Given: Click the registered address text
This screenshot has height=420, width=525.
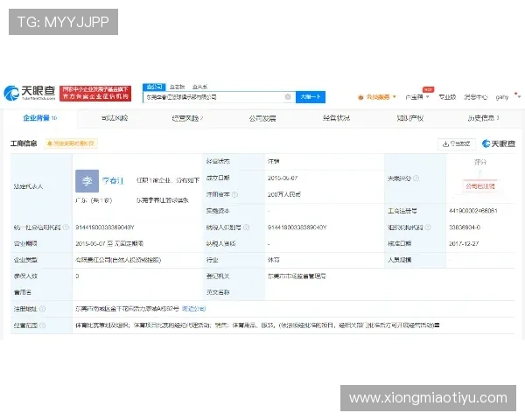Looking at the screenshot, I should [x=127, y=309].
